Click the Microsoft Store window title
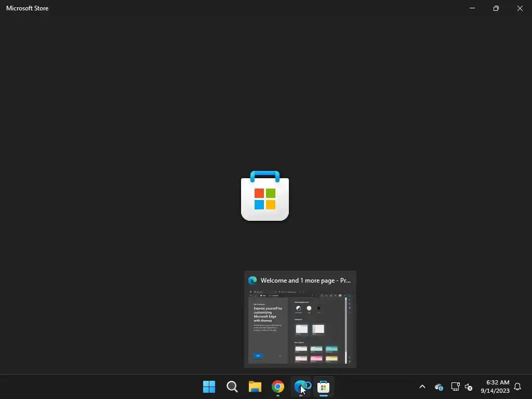 27,8
